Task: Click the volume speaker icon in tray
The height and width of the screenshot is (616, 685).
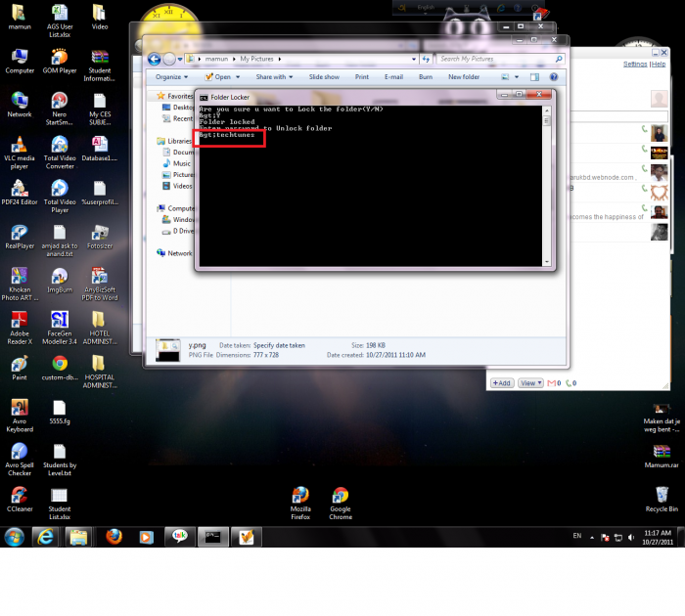Action: coord(631,538)
